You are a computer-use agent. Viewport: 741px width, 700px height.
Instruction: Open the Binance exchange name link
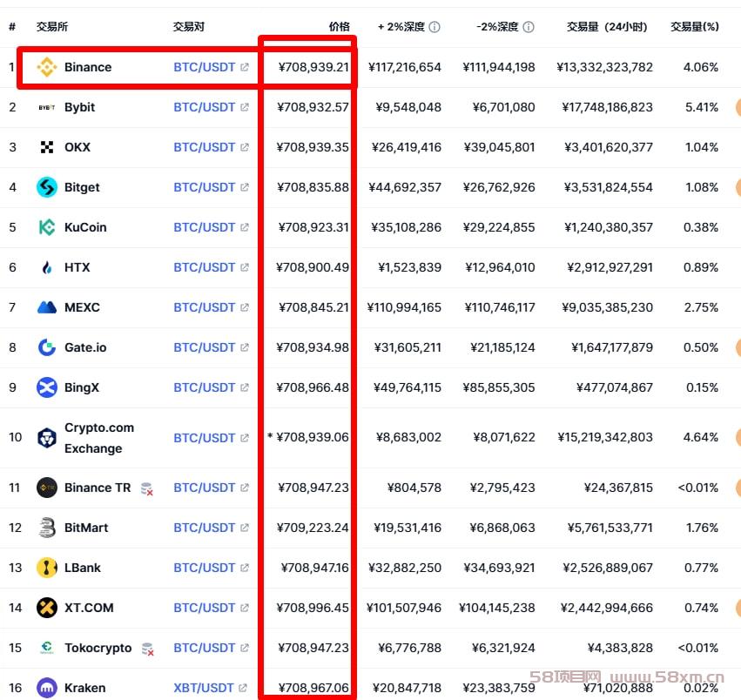click(88, 67)
